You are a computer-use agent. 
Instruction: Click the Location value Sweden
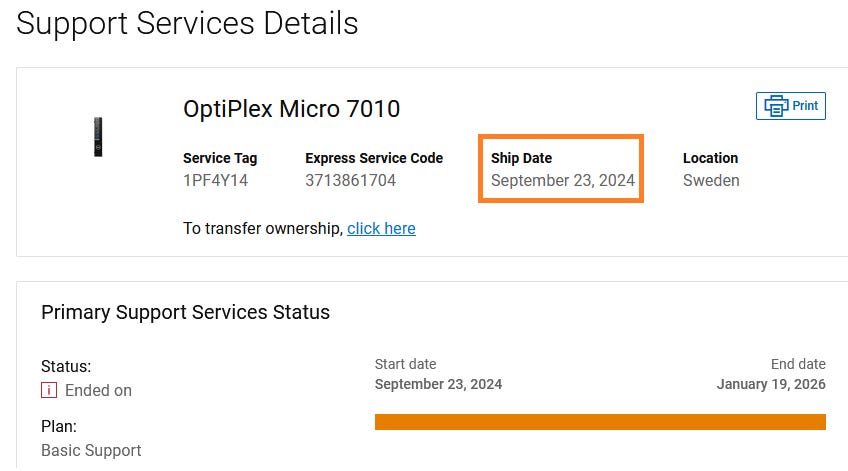point(711,181)
